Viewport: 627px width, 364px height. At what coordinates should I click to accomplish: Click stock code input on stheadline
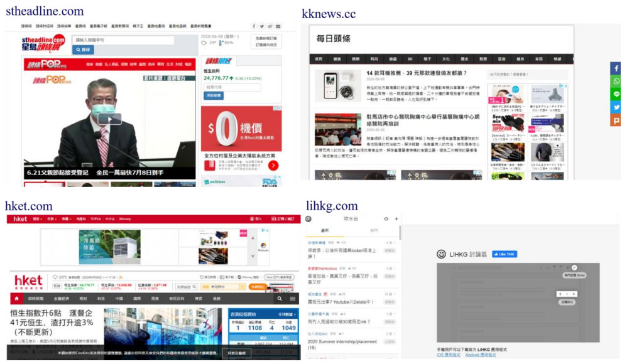click(x=232, y=87)
